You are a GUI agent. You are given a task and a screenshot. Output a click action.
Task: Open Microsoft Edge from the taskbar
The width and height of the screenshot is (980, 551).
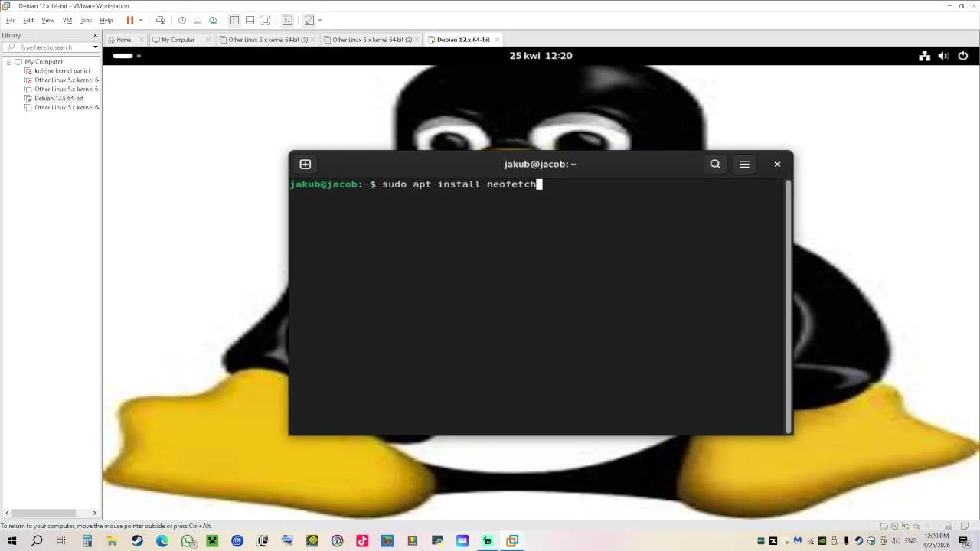click(162, 541)
